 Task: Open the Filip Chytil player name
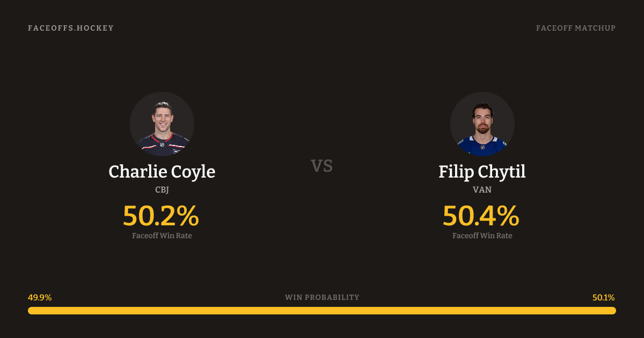point(482,172)
